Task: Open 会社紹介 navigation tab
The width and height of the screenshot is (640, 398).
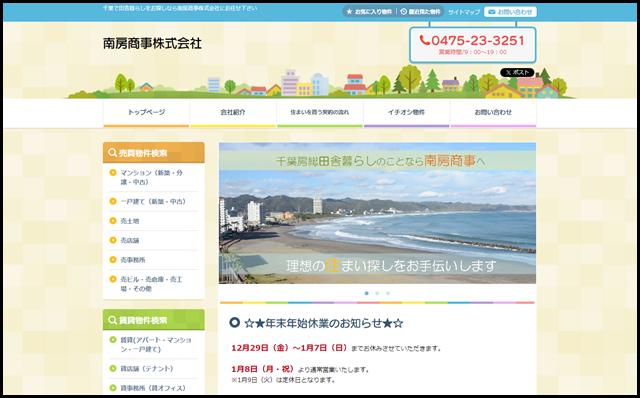Action: 233,113
